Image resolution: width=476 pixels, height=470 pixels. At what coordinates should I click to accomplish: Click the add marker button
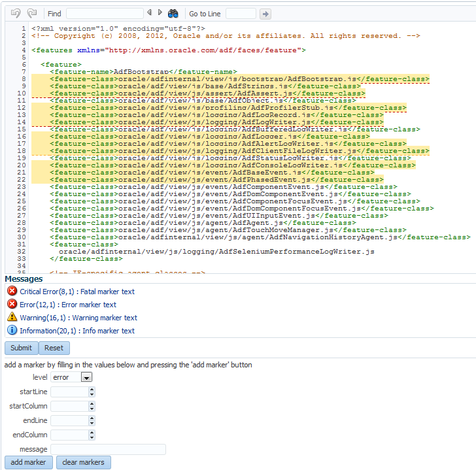click(x=28, y=462)
